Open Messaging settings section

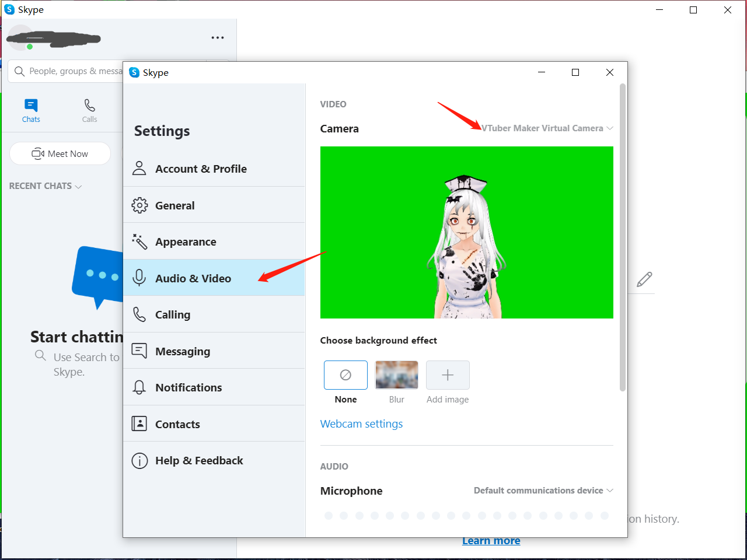214,351
